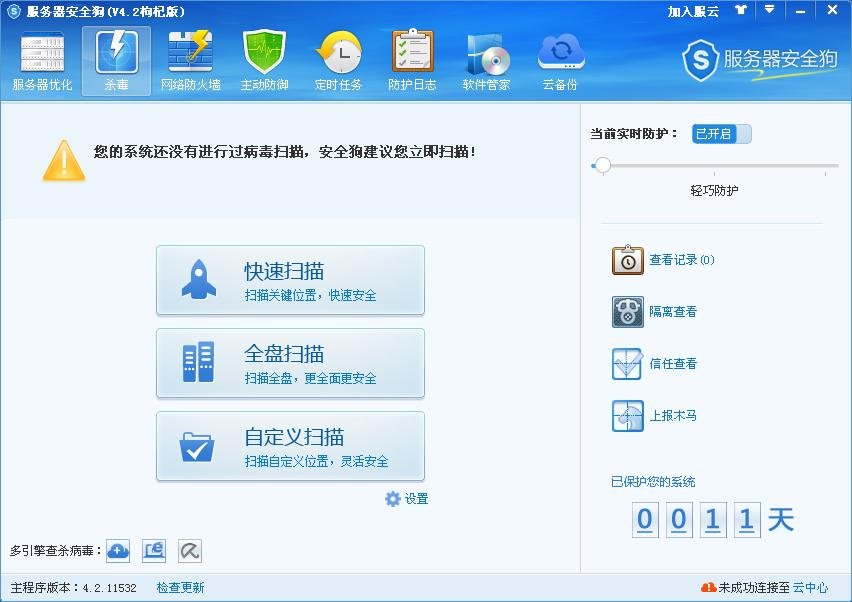The width and height of the screenshot is (852, 602).
Task: Click the cloud engine icon beside 多引擎查杀病毒
Action: (118, 551)
